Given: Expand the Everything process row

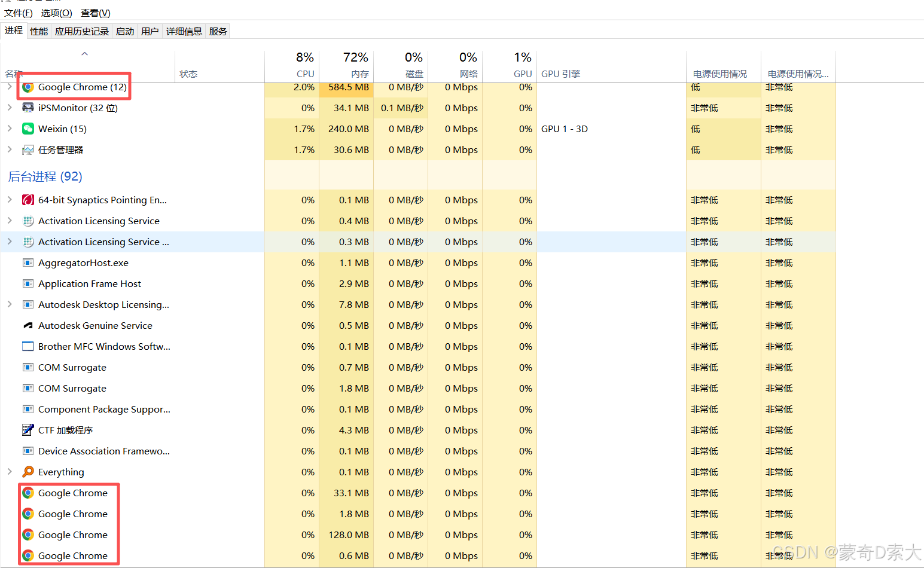Looking at the screenshot, I should (10, 472).
